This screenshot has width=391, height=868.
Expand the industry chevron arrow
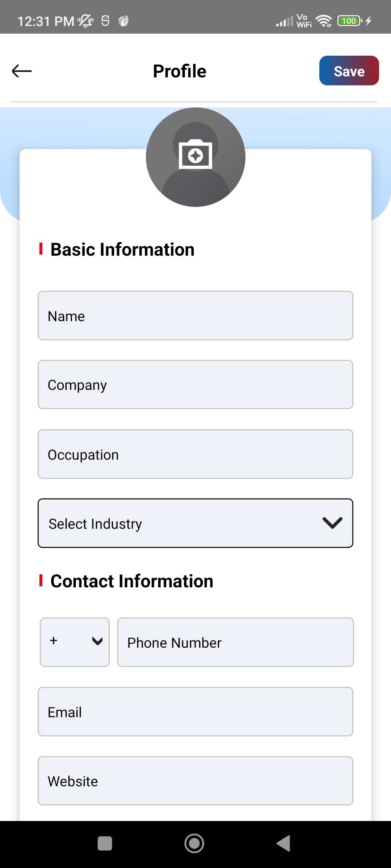point(332,523)
